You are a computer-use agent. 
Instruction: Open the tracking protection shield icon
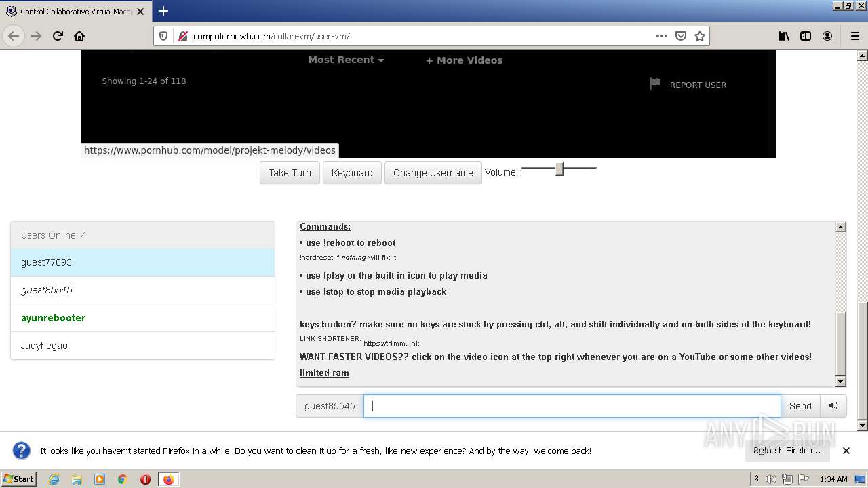(163, 36)
